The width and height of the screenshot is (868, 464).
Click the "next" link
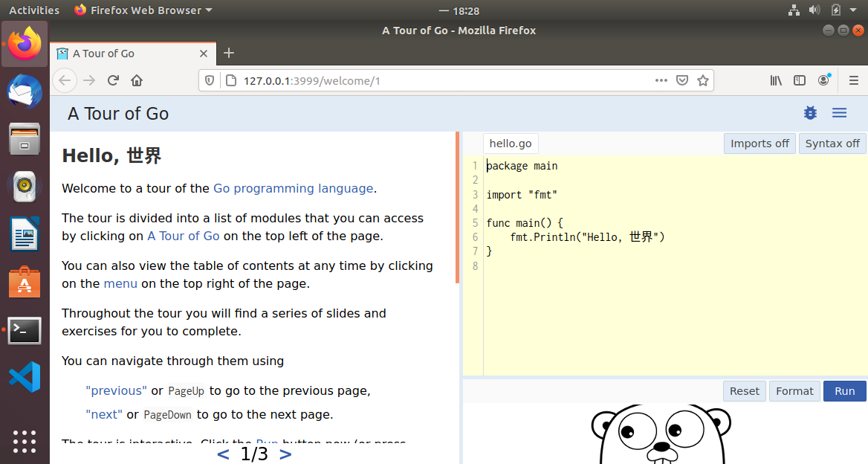click(104, 414)
